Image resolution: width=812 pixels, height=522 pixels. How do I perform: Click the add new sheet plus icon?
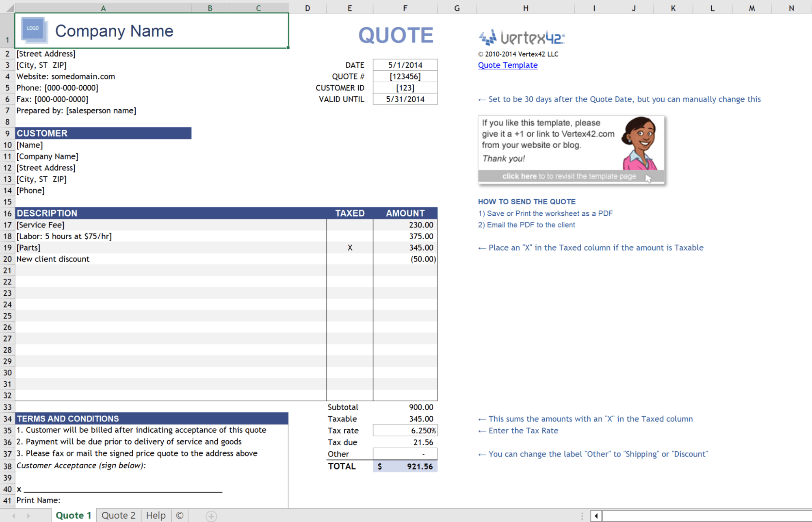click(211, 516)
